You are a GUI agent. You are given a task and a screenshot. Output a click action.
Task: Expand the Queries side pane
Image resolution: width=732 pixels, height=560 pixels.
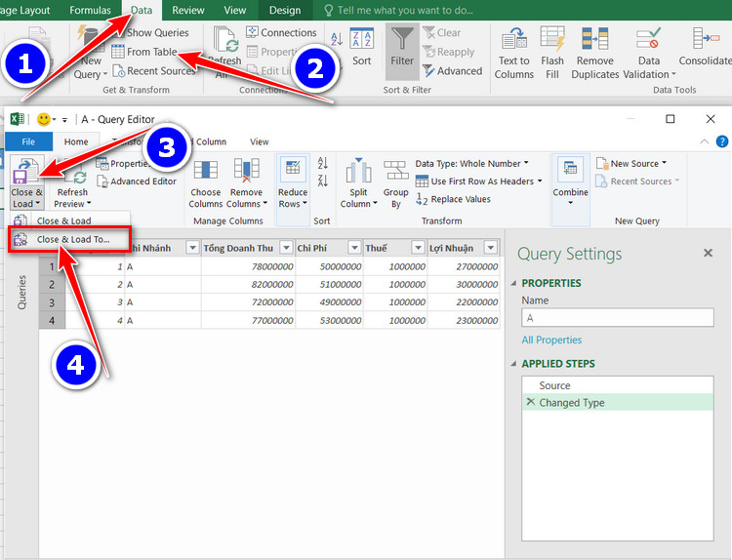tap(21, 292)
